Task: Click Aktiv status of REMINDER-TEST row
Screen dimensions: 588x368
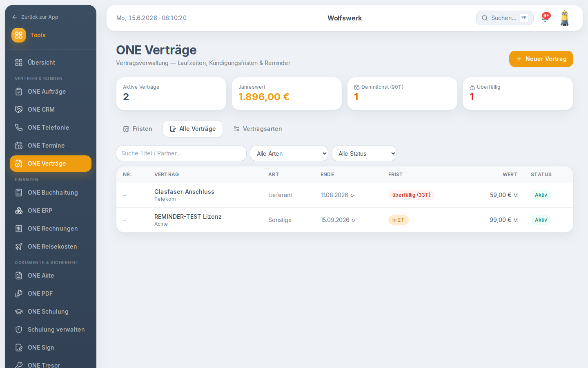Action: coord(541,220)
